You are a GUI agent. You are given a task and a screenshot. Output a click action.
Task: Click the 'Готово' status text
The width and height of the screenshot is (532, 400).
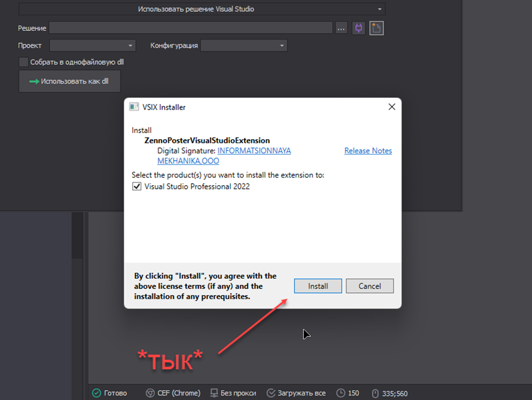(x=115, y=393)
